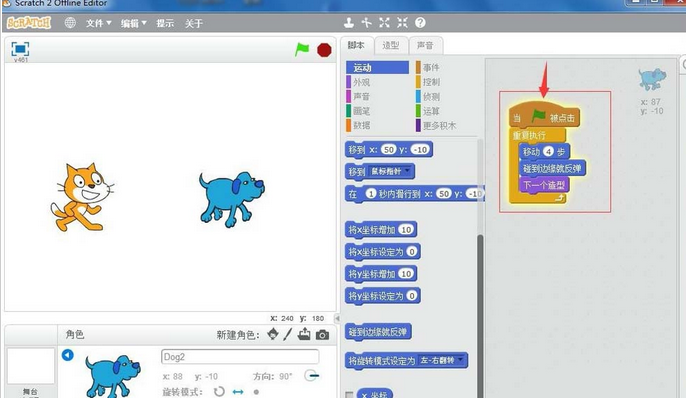Open the 文件 menu
Screen dimensions: 686x398
tap(98, 23)
